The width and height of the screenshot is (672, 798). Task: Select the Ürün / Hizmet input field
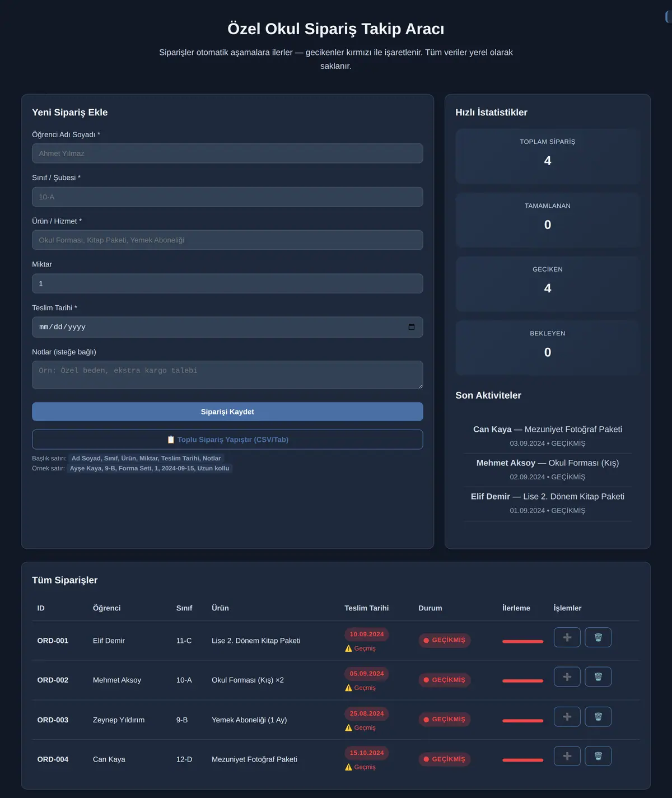pos(227,240)
